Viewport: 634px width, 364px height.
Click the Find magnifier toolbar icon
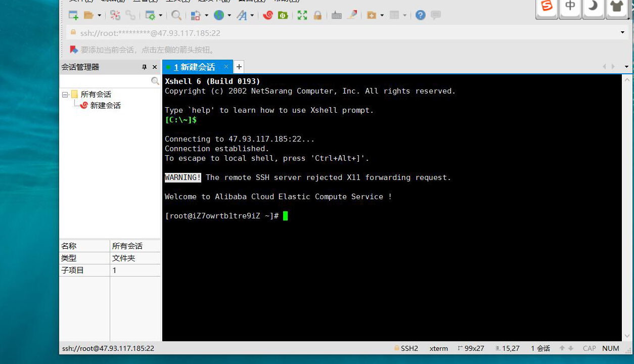pos(176,15)
